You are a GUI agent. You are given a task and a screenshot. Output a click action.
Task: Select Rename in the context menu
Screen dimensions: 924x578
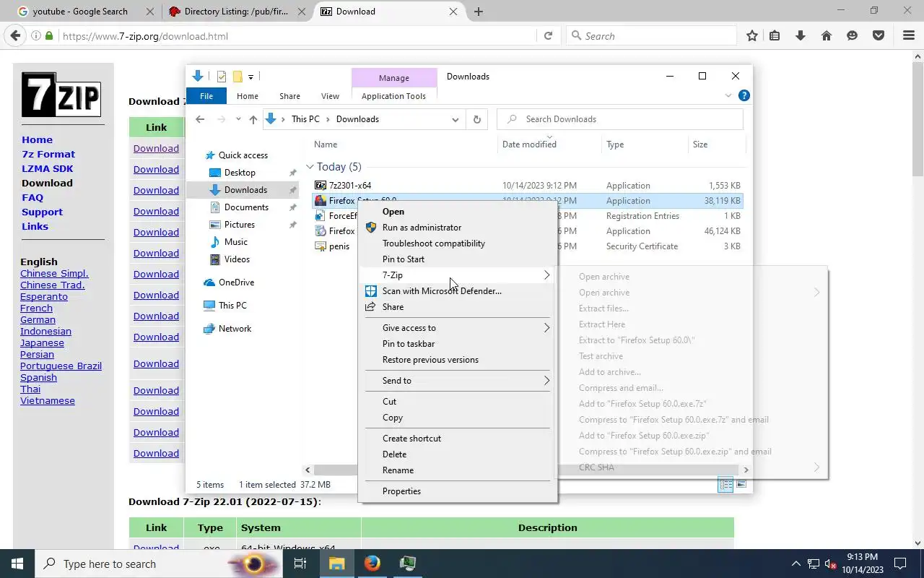click(458, 470)
